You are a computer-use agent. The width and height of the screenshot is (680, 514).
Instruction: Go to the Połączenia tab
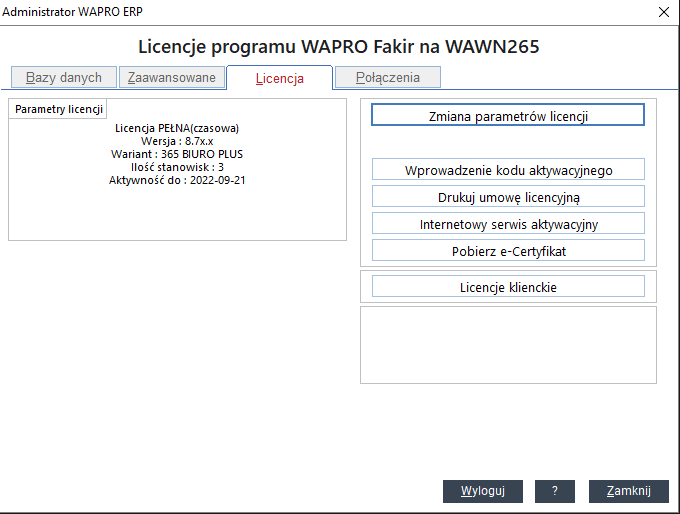tap(388, 77)
